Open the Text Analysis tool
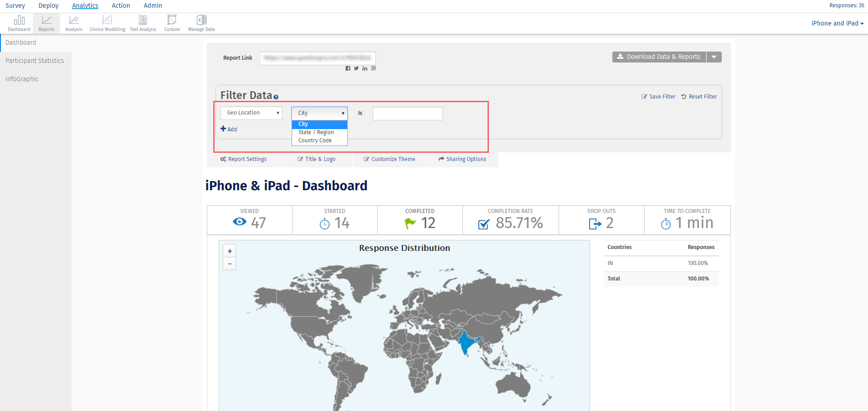 pos(143,23)
